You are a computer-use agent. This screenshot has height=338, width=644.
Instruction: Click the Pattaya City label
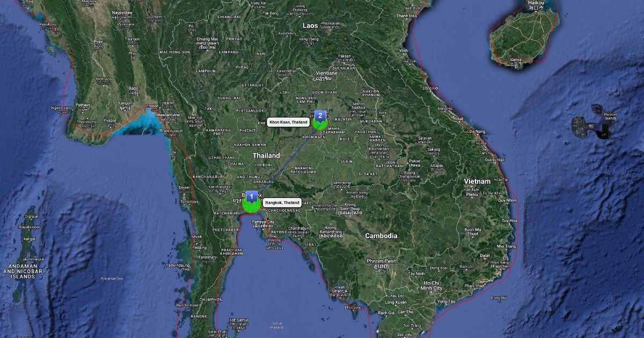click(x=263, y=222)
